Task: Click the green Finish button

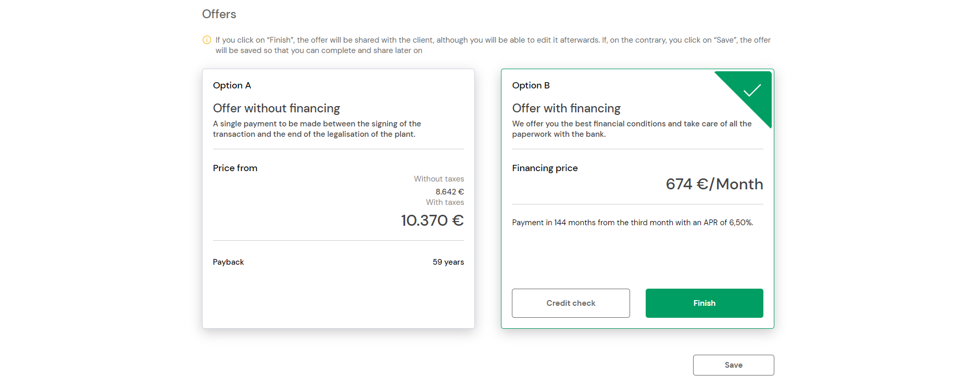Action: click(705, 303)
